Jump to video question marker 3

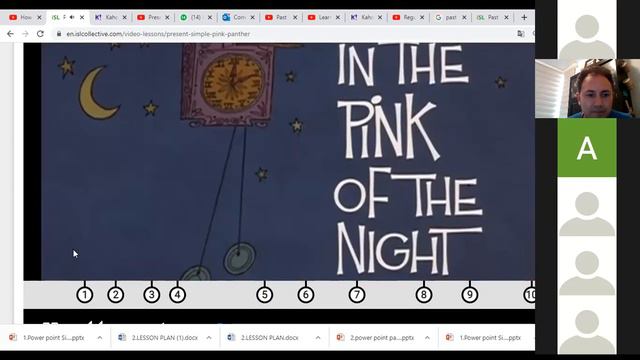coord(151,295)
